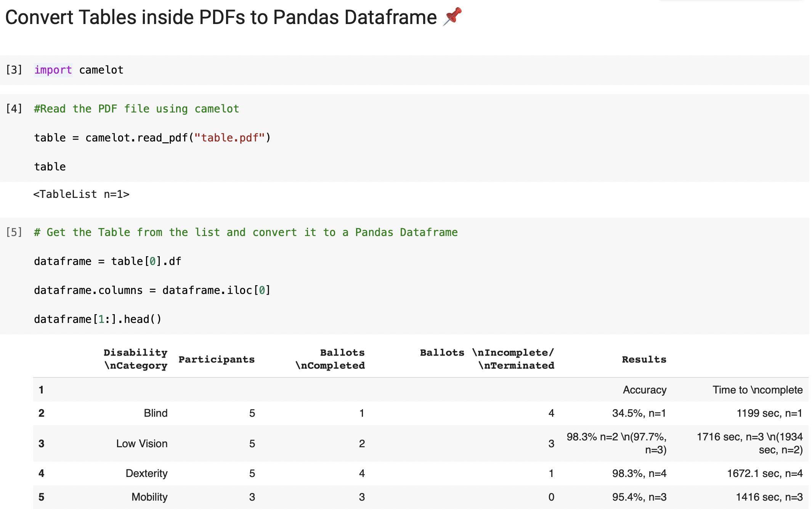Click the "table.pdf" string in code
Viewport: 812px width, 517px height.
[x=229, y=138]
